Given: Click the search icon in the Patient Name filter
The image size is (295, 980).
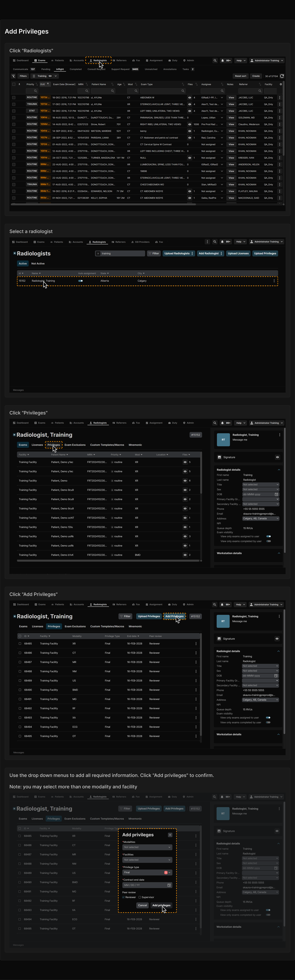Looking at the screenshot, I should [113, 91].
